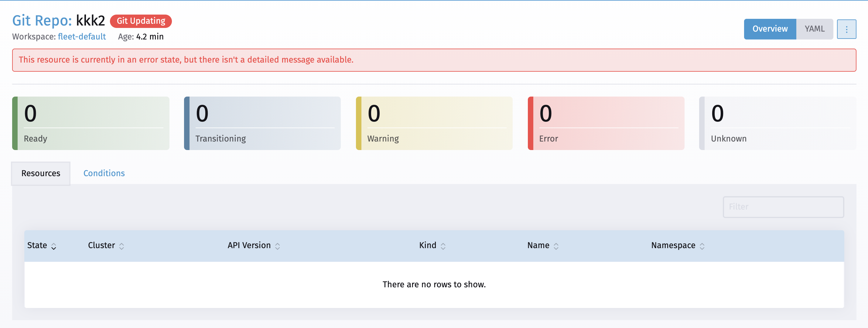Image resolution: width=868 pixels, height=328 pixels.
Task: Click the error state message banner
Action: click(x=434, y=60)
